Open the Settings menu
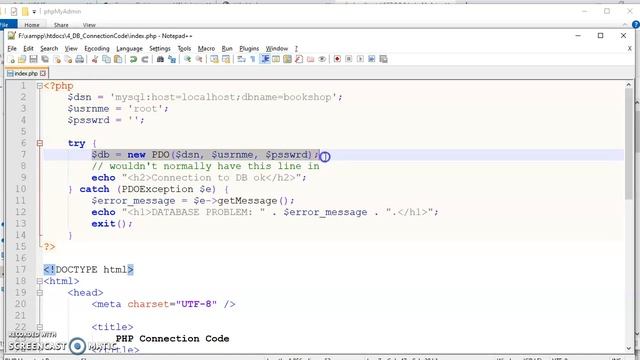 (x=160, y=49)
